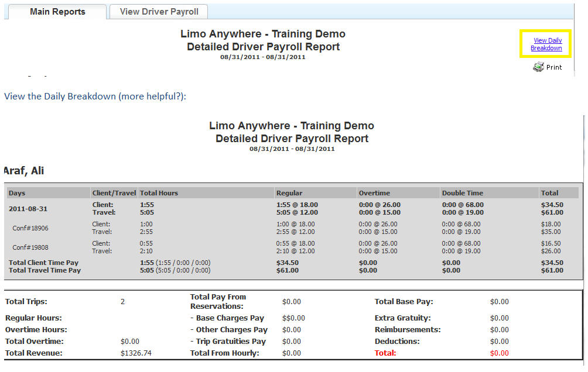Click the Regular column header
This screenshot has height=372, width=588.
(x=289, y=193)
